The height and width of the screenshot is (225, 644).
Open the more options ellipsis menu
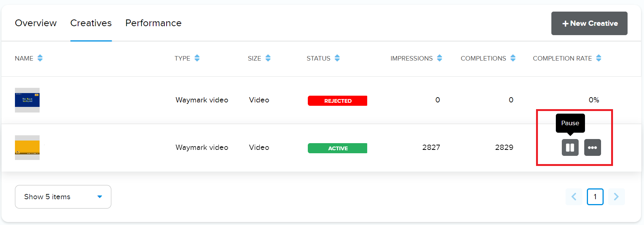pos(592,147)
